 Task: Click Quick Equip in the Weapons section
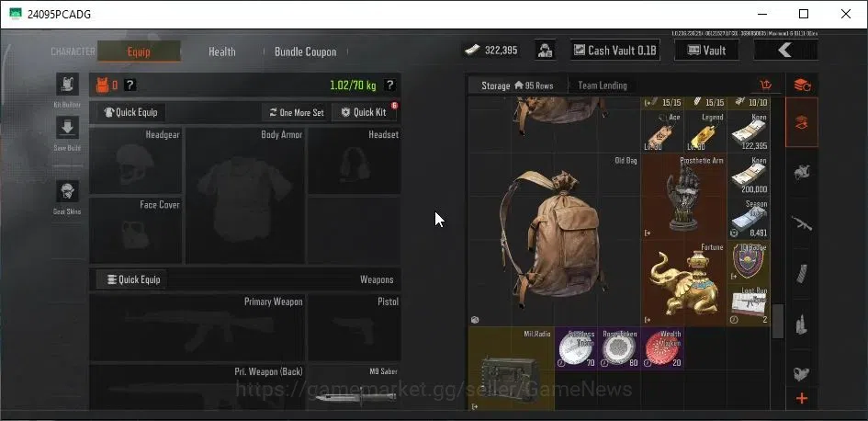[131, 279]
